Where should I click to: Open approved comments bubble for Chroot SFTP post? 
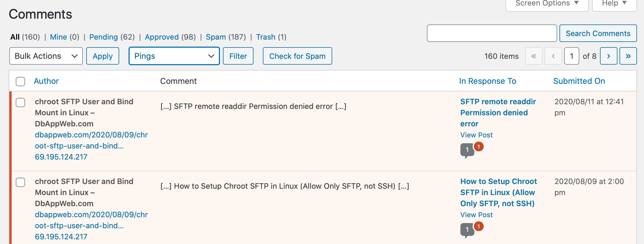[x=467, y=230]
